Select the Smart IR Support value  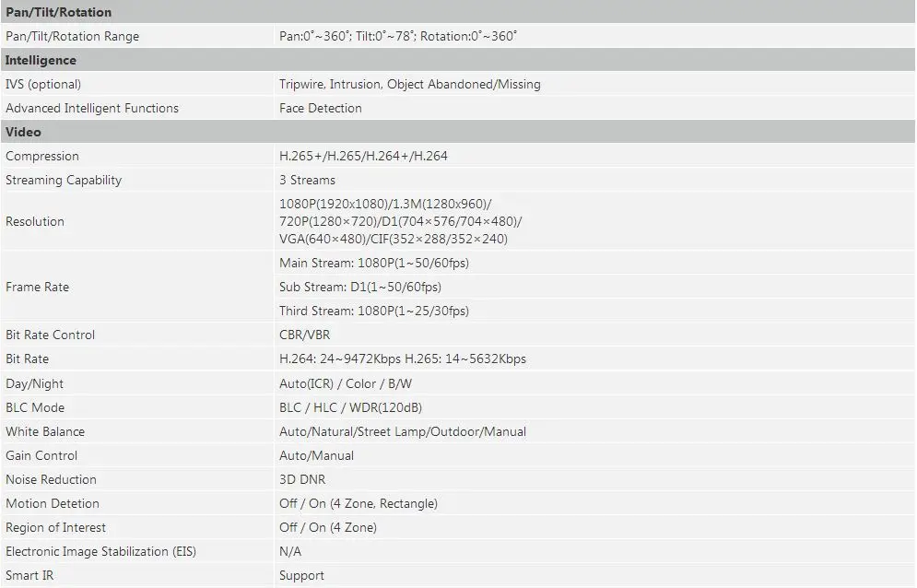[301, 576]
